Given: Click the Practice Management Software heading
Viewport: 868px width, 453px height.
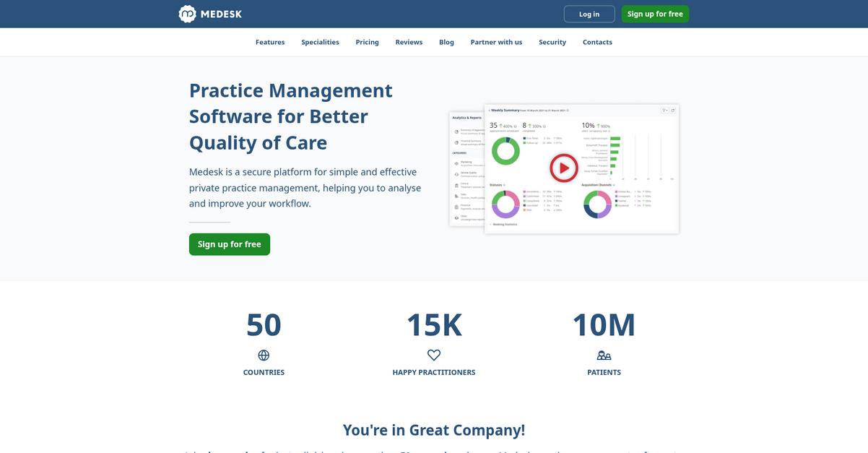Looking at the screenshot, I should tap(291, 116).
